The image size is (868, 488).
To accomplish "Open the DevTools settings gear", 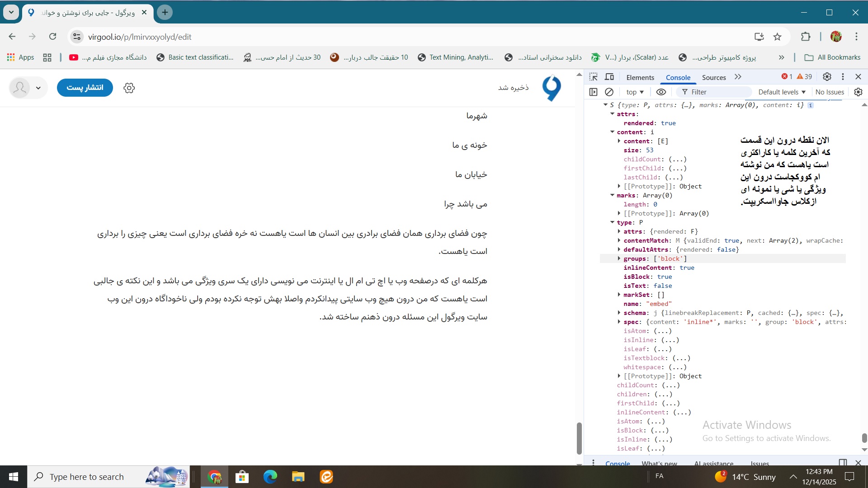I will 827,77.
